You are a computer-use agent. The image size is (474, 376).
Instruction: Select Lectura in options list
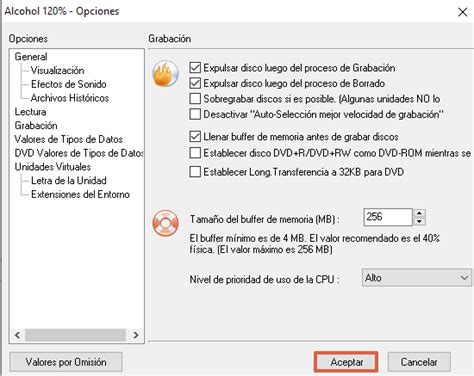pos(30,112)
